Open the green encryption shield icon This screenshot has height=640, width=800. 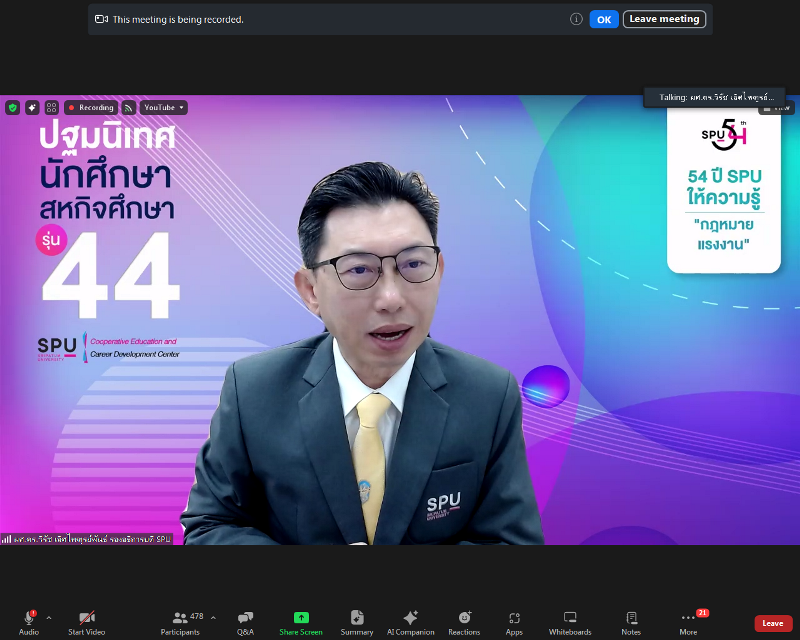(13, 108)
